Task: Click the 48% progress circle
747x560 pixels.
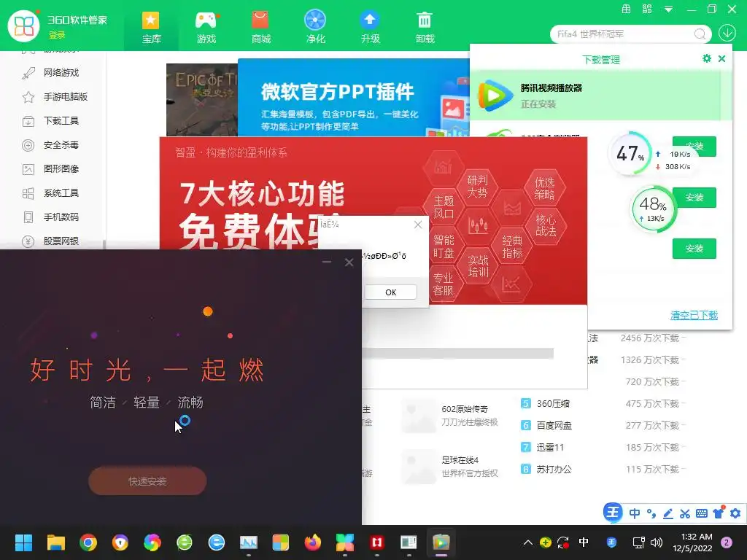Action: click(x=653, y=209)
